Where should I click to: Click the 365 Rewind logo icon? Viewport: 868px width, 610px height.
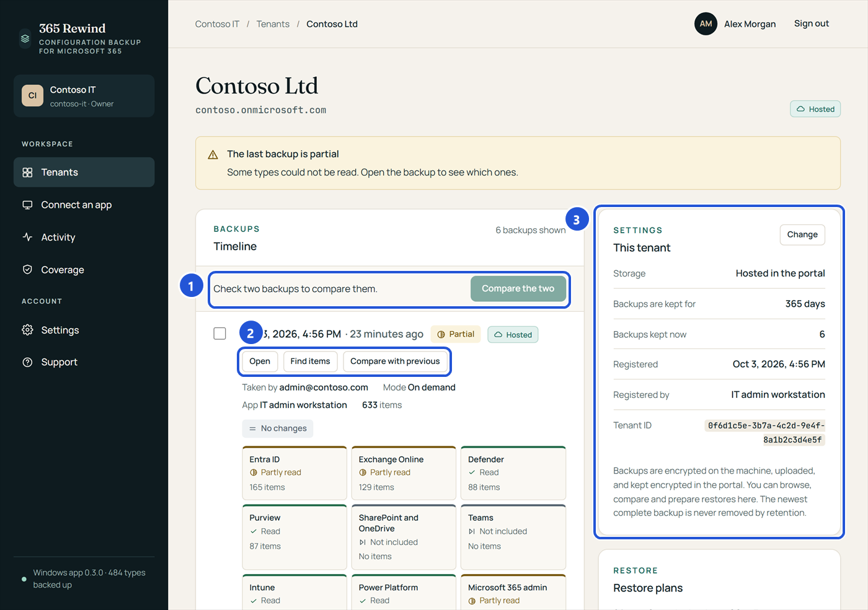[25, 38]
